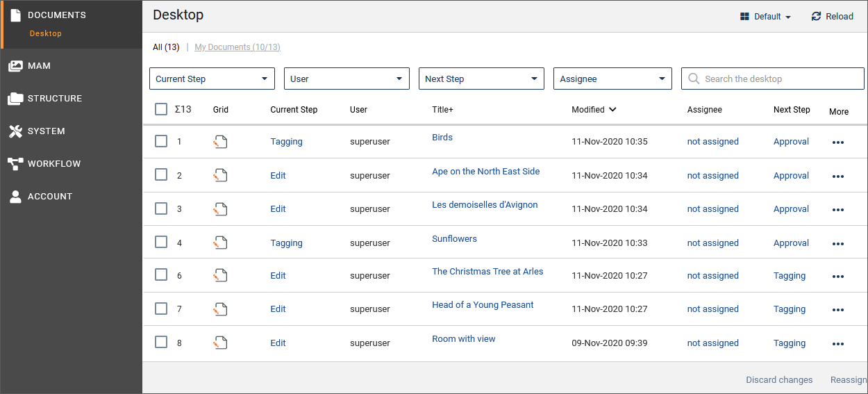This screenshot has width=868, height=394.
Task: Click Discard changes in the bottom bar
Action: (x=779, y=380)
